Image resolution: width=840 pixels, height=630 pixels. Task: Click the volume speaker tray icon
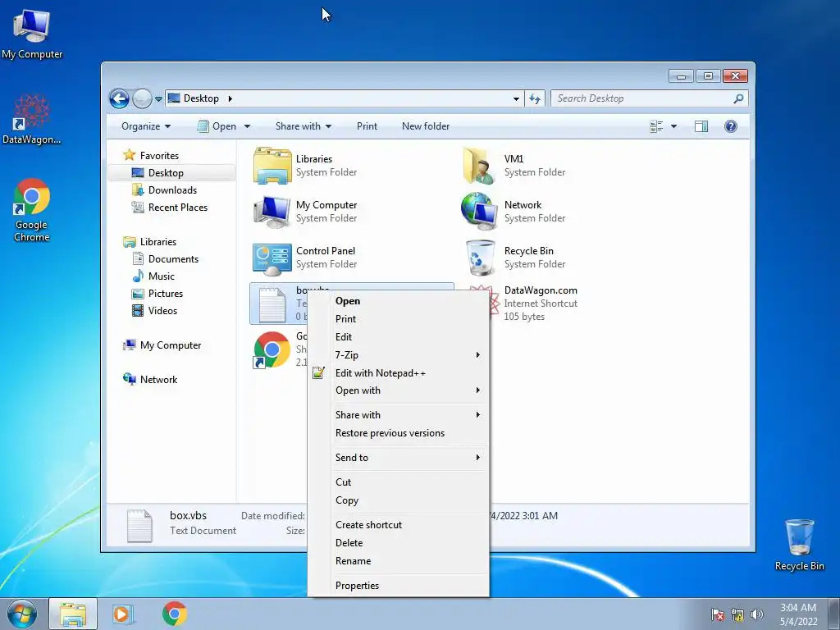tap(756, 615)
